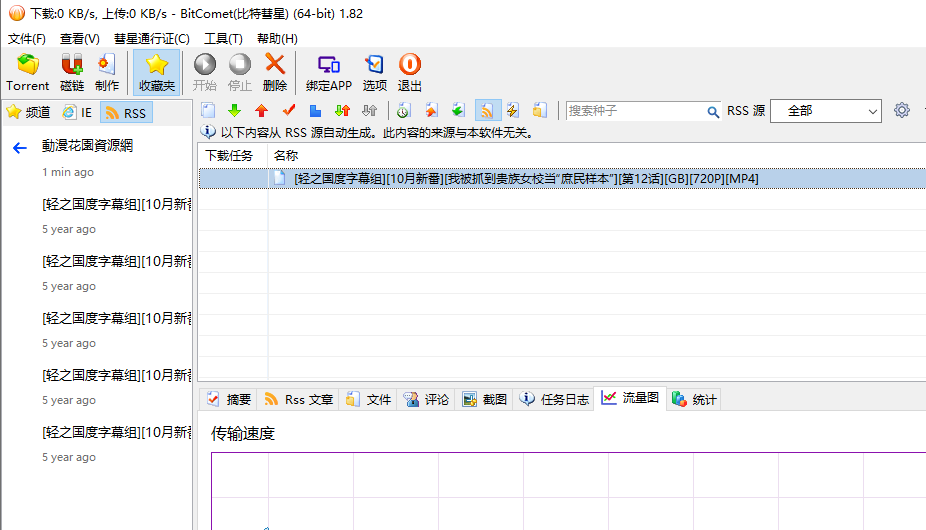Go back using the blue left arrow
Image resolution: width=926 pixels, height=530 pixels.
[19, 148]
